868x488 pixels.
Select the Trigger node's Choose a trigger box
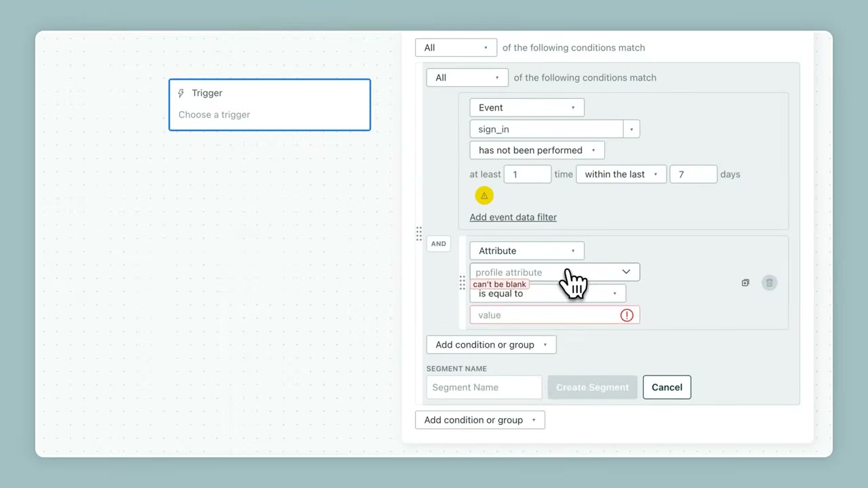click(x=270, y=105)
